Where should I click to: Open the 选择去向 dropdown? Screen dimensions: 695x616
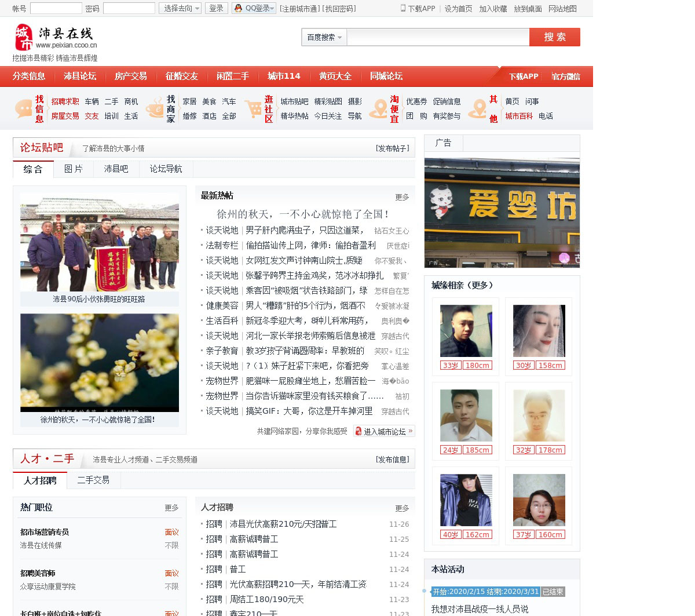[180, 8]
